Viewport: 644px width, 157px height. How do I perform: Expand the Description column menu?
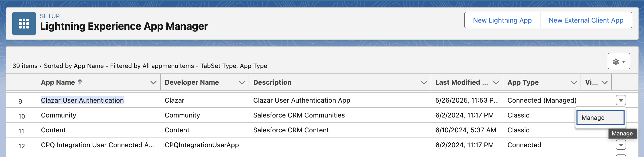424,82
